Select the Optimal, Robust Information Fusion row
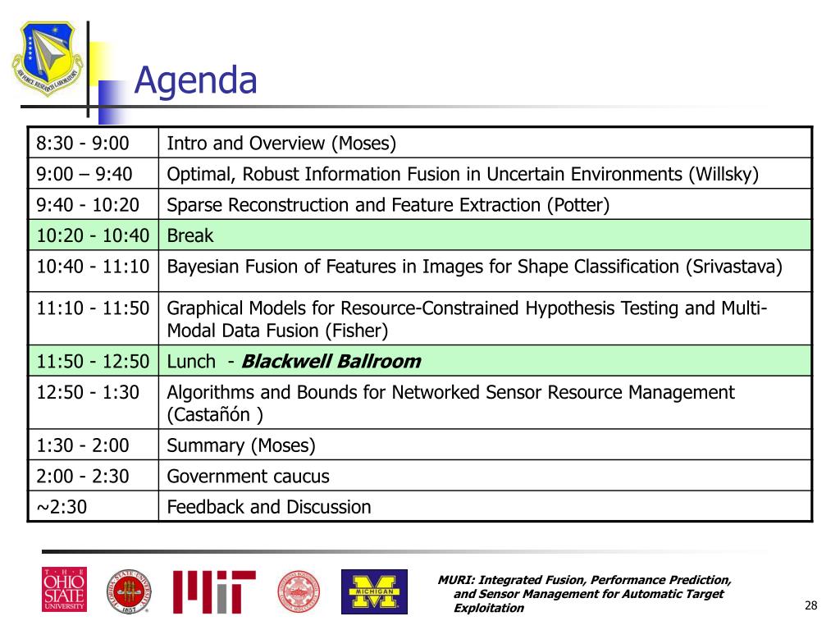Viewport: 840px width, 630px height. [420, 173]
